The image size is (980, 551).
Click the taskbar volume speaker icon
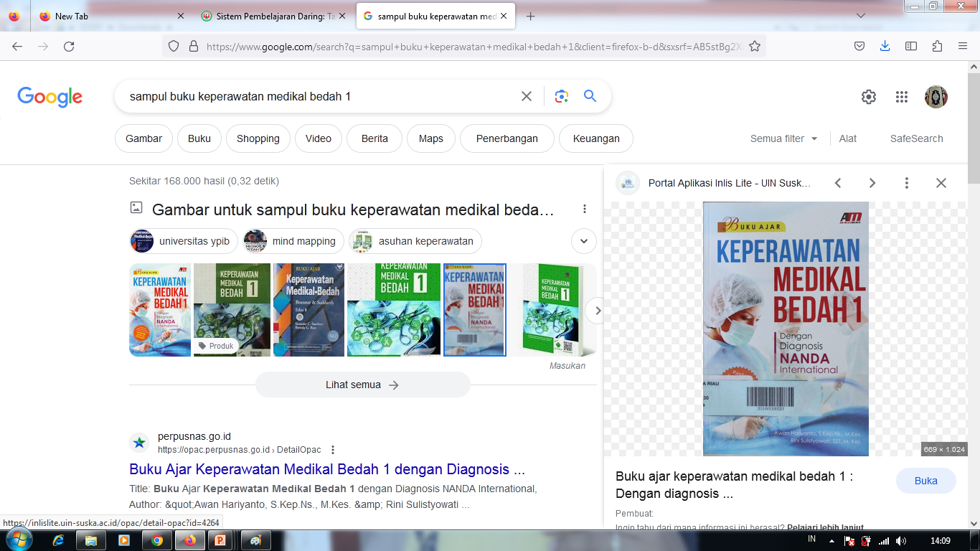901,540
